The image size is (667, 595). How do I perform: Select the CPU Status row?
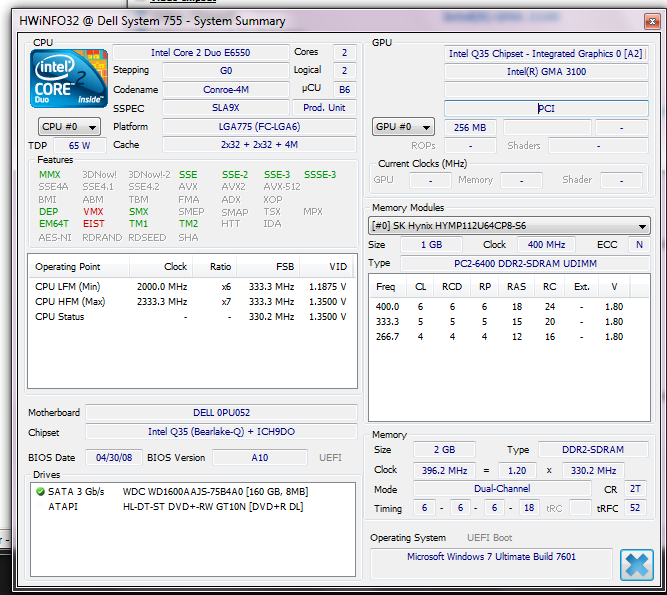tap(191, 317)
